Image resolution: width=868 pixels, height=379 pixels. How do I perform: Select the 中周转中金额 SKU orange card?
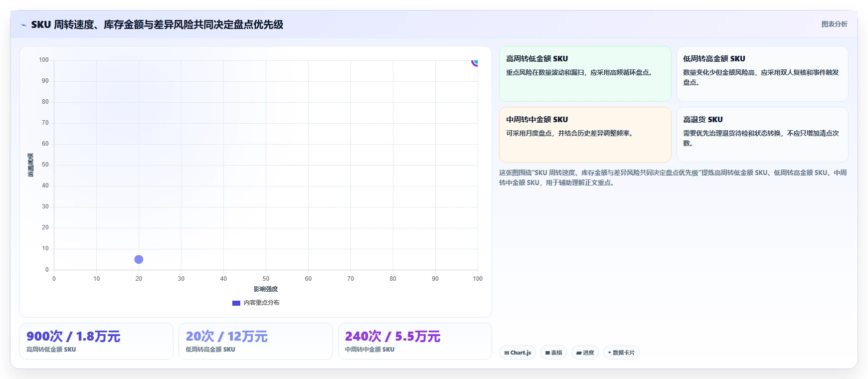pos(585,135)
